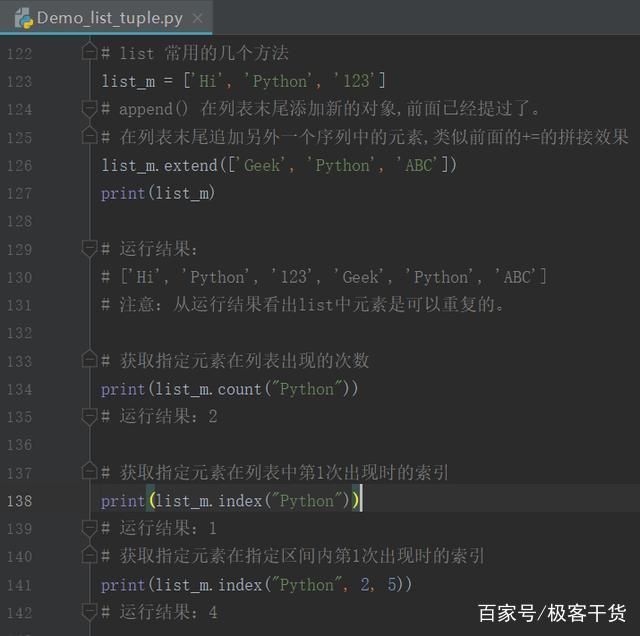This screenshot has height=636, width=640.
Task: Click the count method on line 134
Action: (239, 389)
